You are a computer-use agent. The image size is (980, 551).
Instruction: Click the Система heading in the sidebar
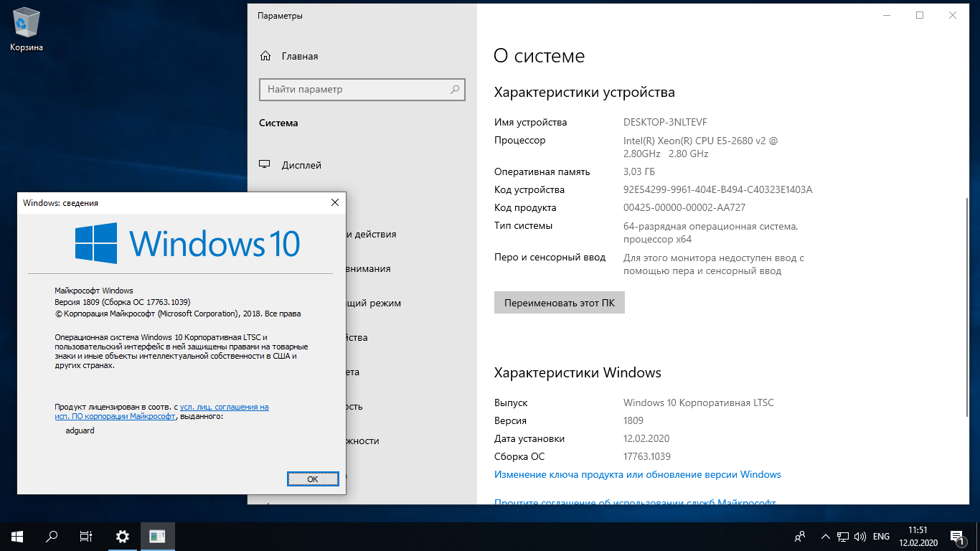point(278,123)
